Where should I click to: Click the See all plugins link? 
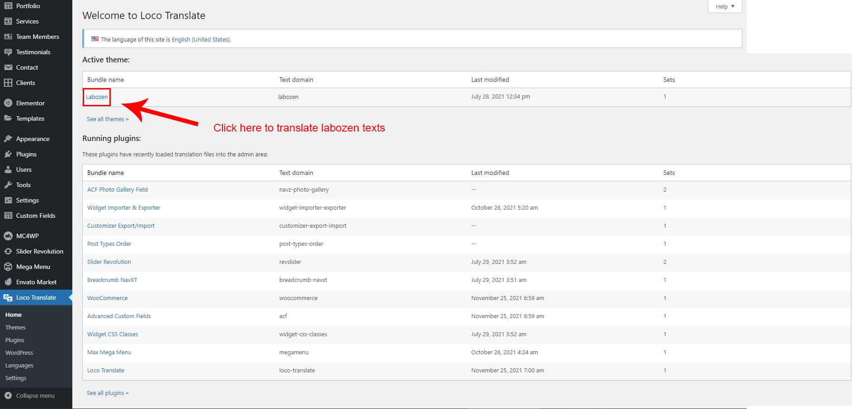click(108, 393)
